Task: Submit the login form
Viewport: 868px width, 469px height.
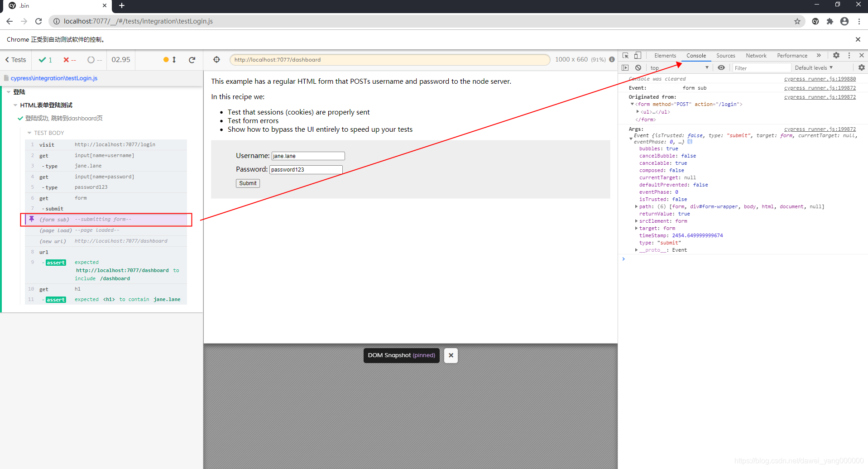Action: tap(248, 183)
